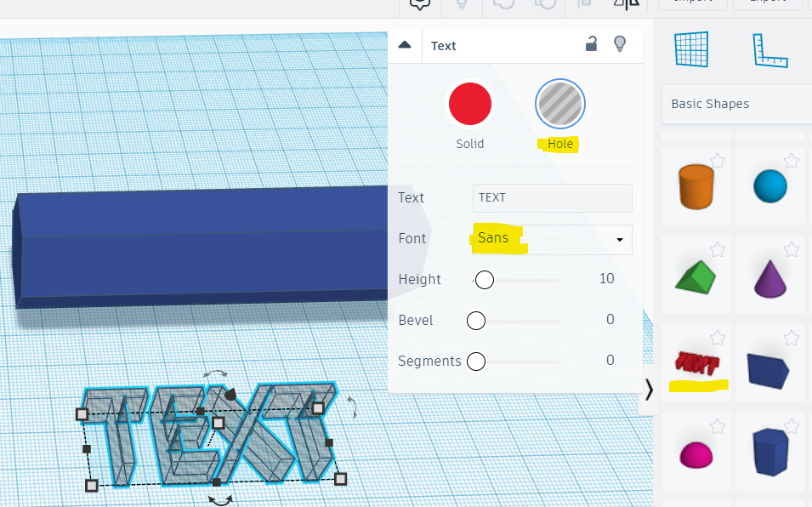Pick the green Roof shape
Image resolution: width=812 pixels, height=507 pixels.
[696, 277]
